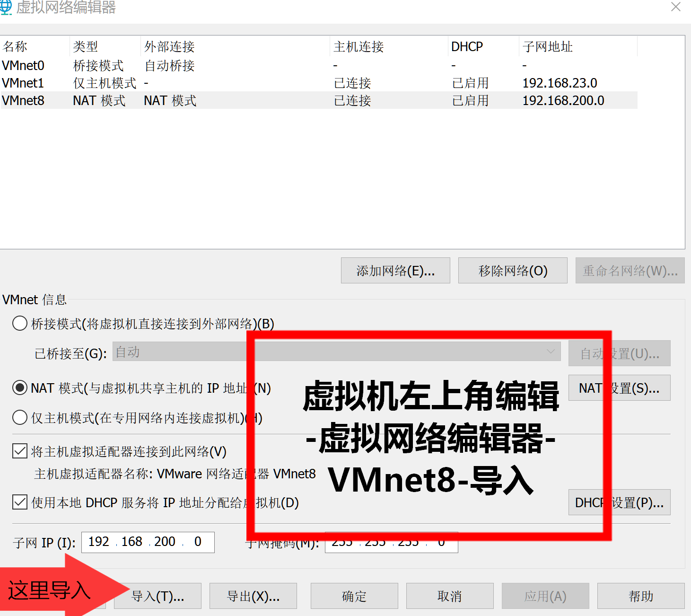Open NAT 设置(S) dialog
This screenshot has width=691, height=616.
tap(619, 387)
